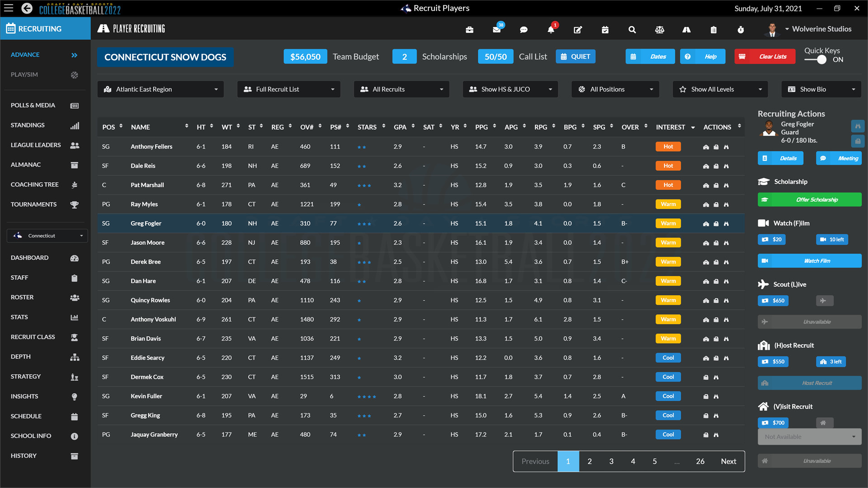Select the ADVANCE menu item

pos(25,54)
